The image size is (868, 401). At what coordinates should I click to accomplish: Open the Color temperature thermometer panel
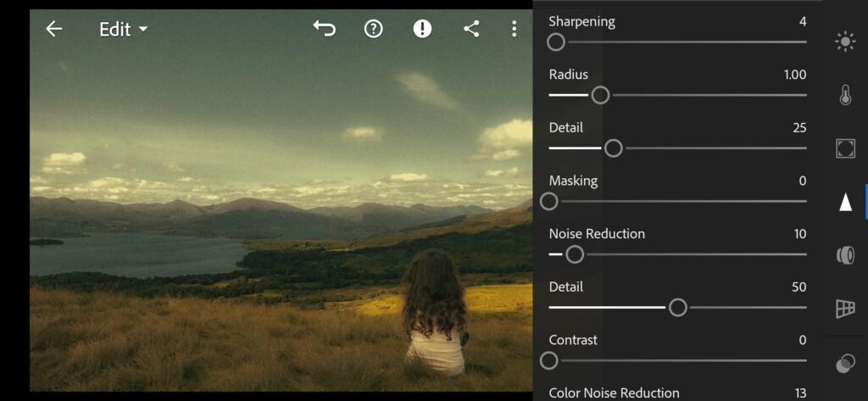click(x=845, y=95)
